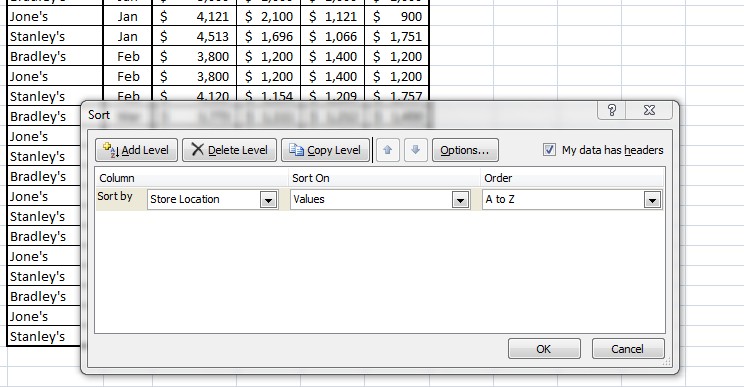744x387 pixels.
Task: Select cell with value 1,751
Action: tap(397, 37)
